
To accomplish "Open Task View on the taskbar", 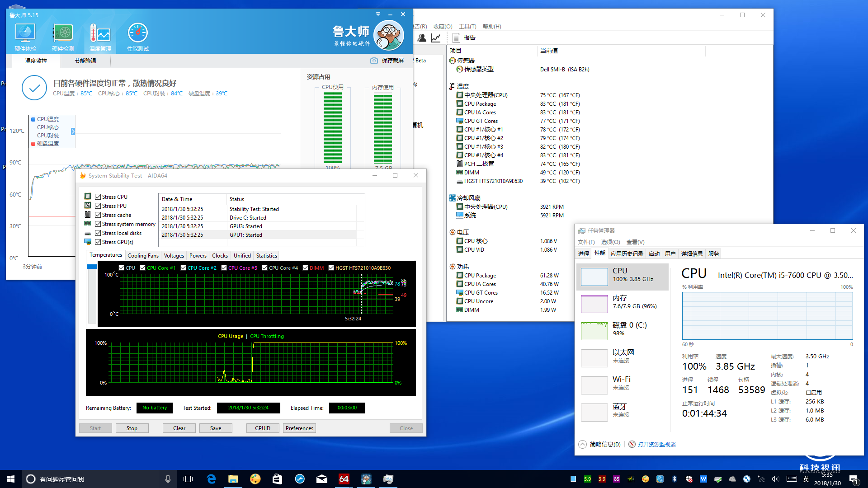I will pyautogui.click(x=188, y=479).
